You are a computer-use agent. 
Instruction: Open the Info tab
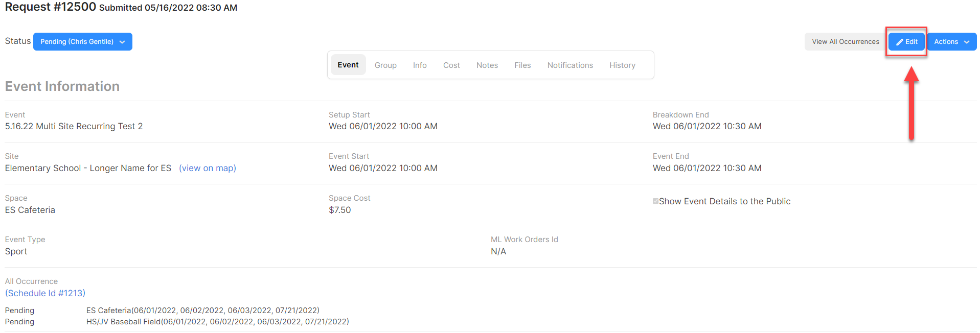coord(420,65)
